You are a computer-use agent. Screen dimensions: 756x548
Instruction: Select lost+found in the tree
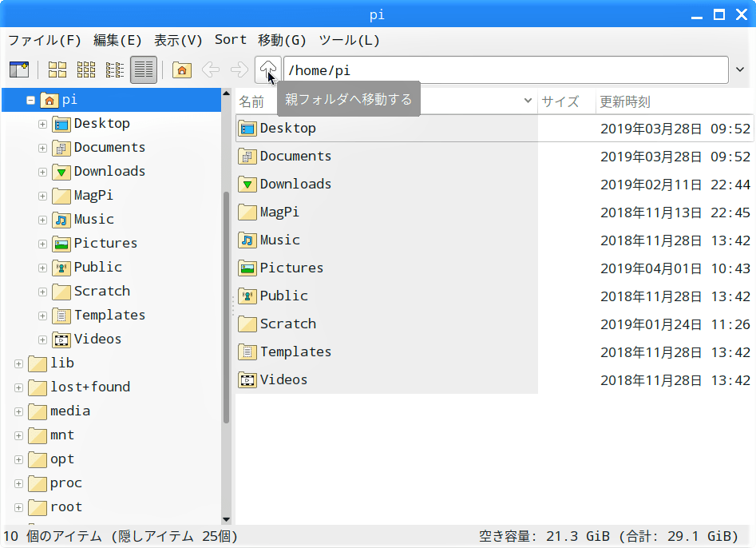pos(90,387)
